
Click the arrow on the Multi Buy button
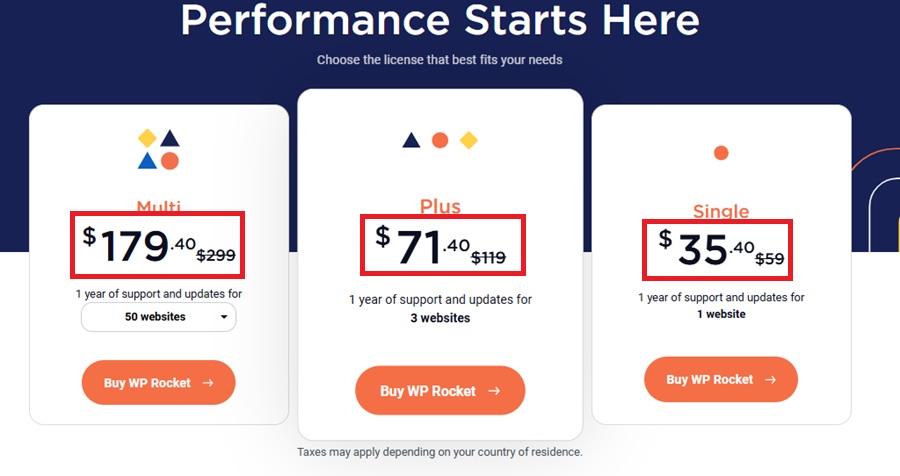click(x=207, y=382)
